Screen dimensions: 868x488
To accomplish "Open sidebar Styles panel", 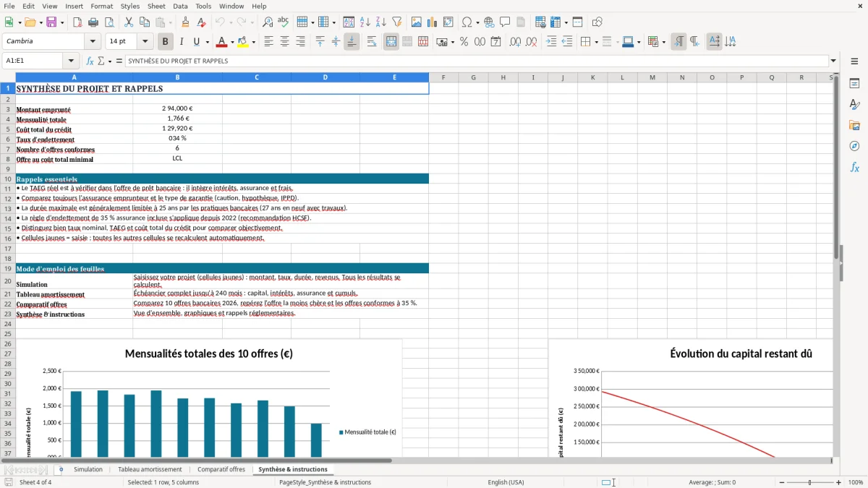I will (x=854, y=104).
